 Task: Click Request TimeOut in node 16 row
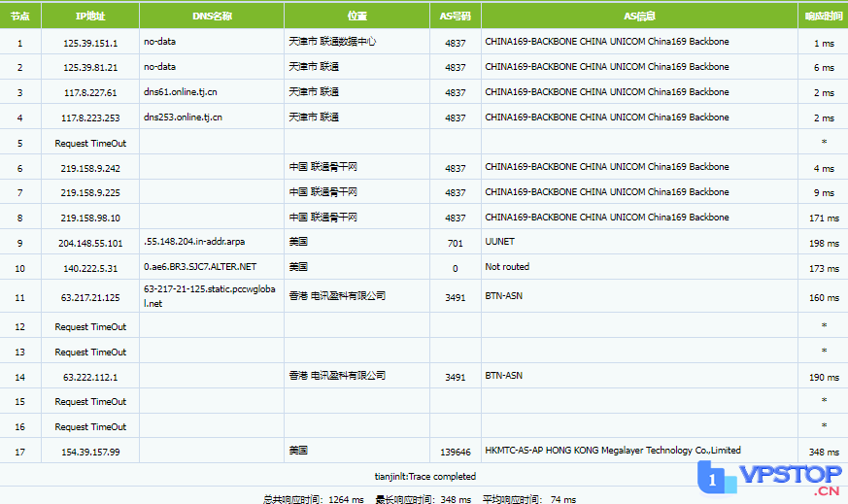(90, 426)
